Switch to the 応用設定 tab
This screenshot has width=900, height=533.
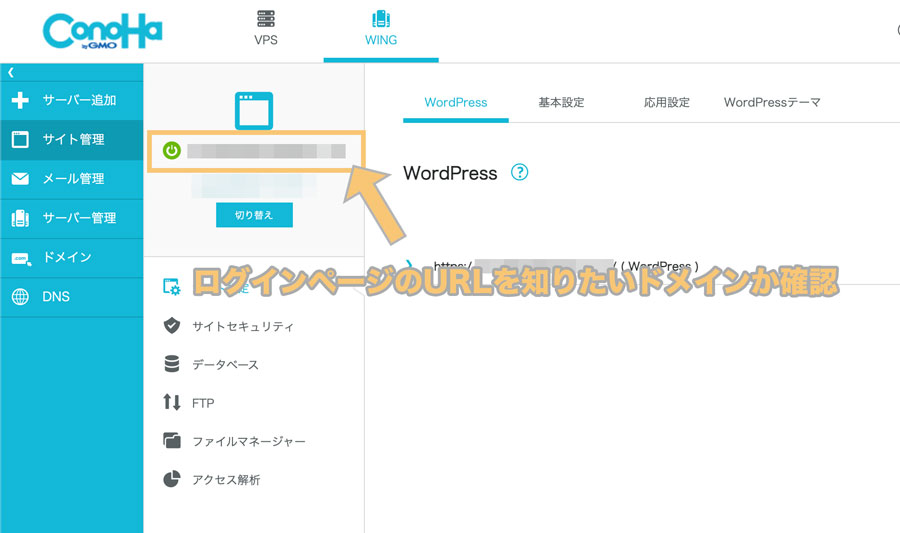pyautogui.click(x=666, y=103)
